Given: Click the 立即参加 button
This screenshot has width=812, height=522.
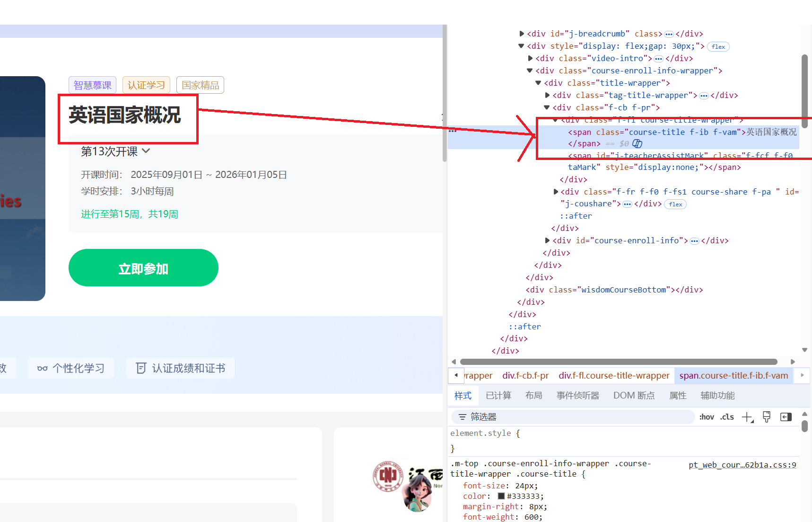Looking at the screenshot, I should (143, 267).
